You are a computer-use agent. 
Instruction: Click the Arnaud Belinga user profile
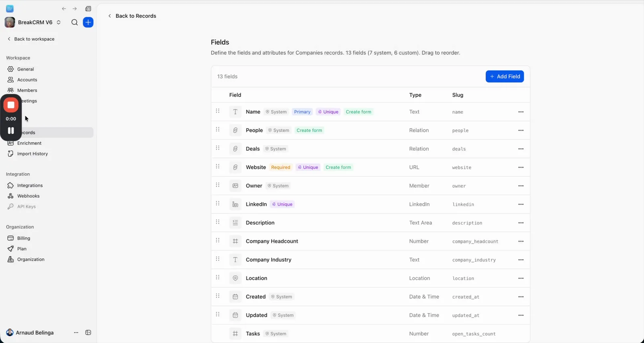click(x=30, y=333)
